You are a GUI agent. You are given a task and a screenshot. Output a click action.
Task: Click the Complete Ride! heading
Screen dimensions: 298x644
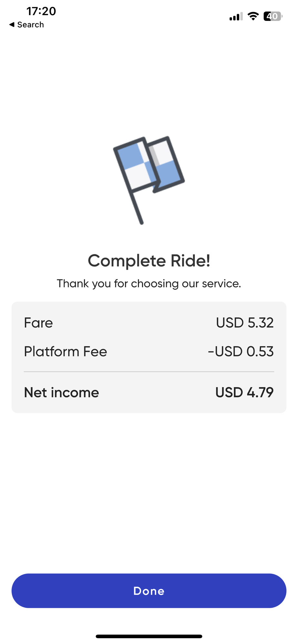149,260
